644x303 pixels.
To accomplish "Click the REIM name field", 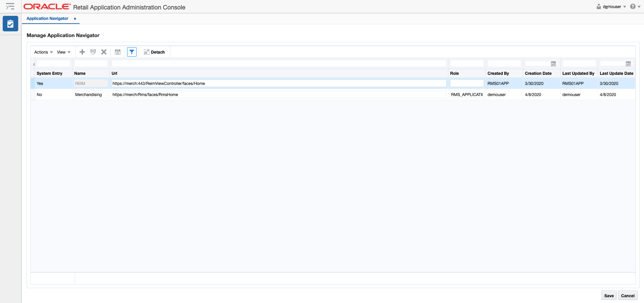I will (91, 84).
